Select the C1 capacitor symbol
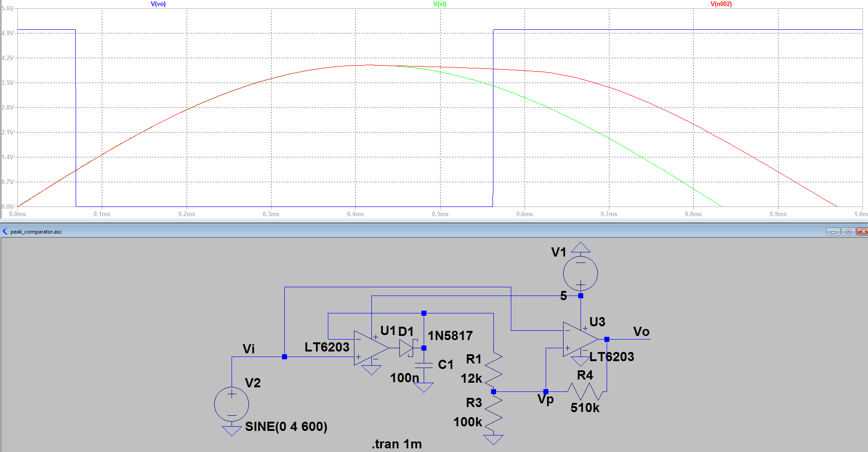868x452 pixels. click(424, 365)
